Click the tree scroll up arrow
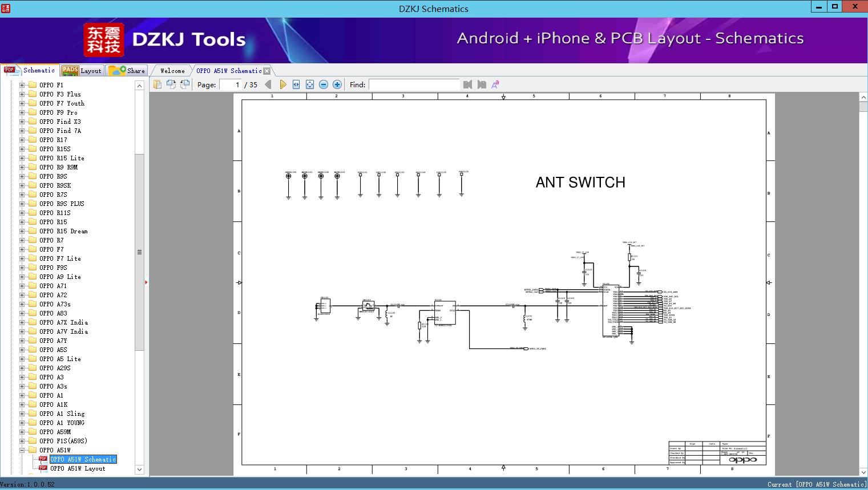This screenshot has height=490, width=868. (139, 86)
